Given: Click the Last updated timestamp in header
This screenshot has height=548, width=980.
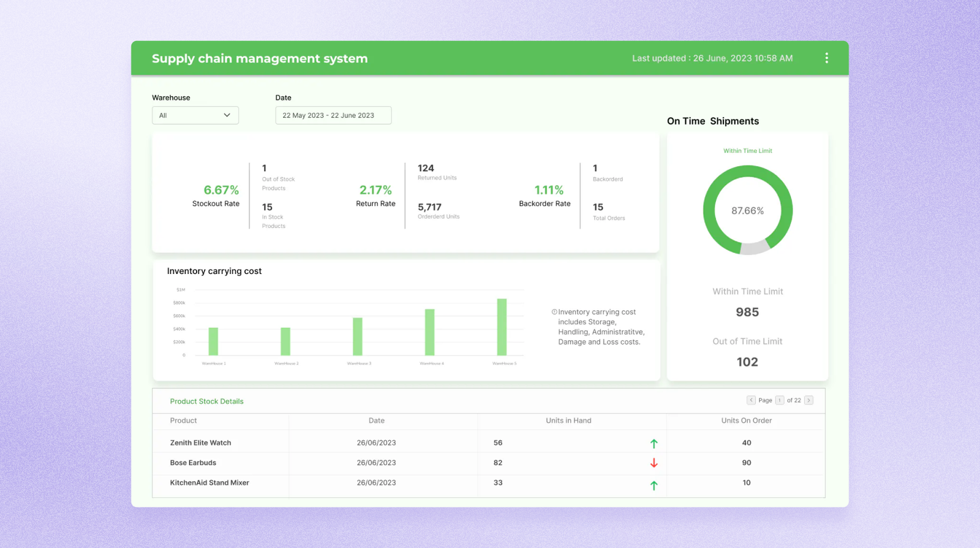Looking at the screenshot, I should tap(712, 58).
